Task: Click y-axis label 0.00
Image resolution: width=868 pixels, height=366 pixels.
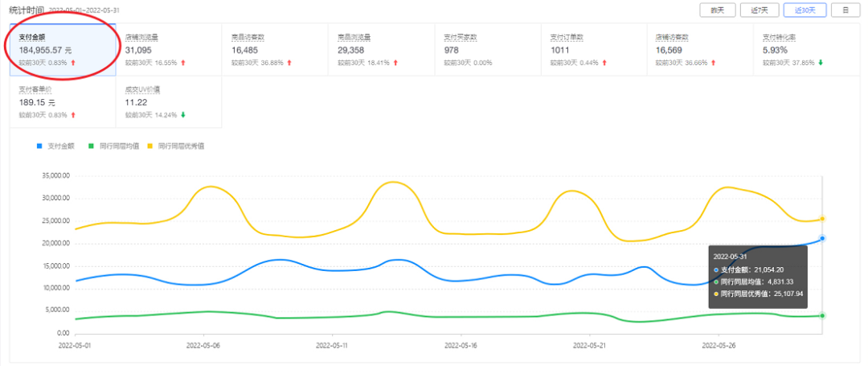Action: [63, 333]
